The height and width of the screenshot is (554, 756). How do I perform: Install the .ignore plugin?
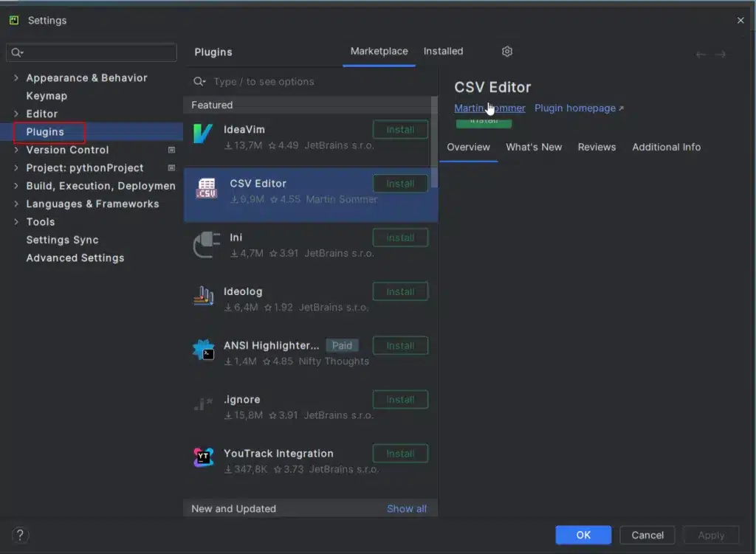(400, 399)
